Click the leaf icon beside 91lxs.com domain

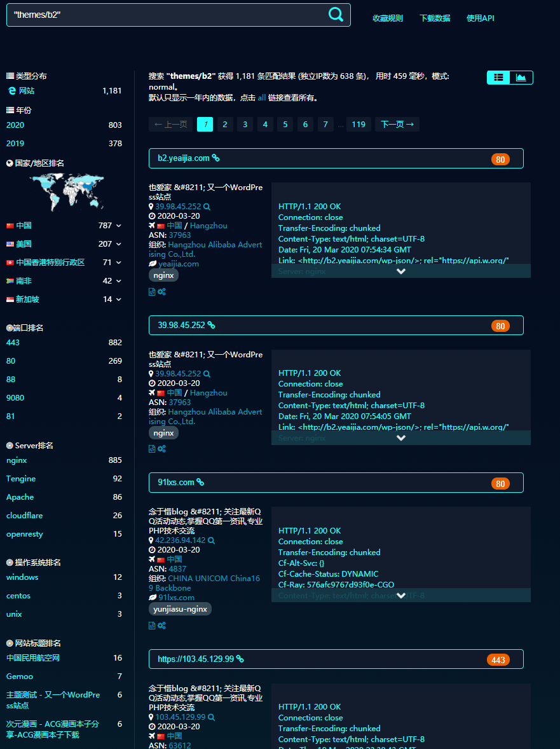point(153,597)
